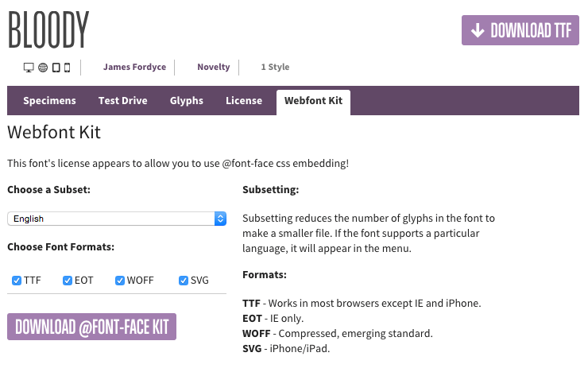Click the ebook tablet license icon
This screenshot has width=588, height=368.
tap(56, 68)
